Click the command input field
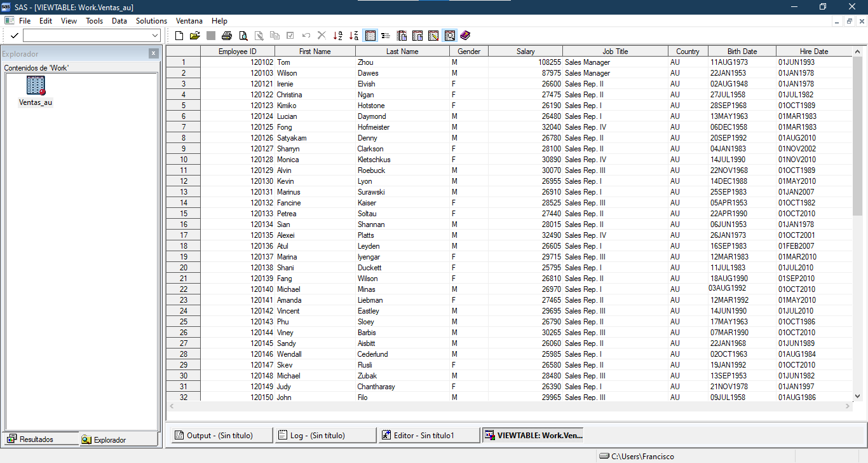868x463 pixels. (x=87, y=36)
